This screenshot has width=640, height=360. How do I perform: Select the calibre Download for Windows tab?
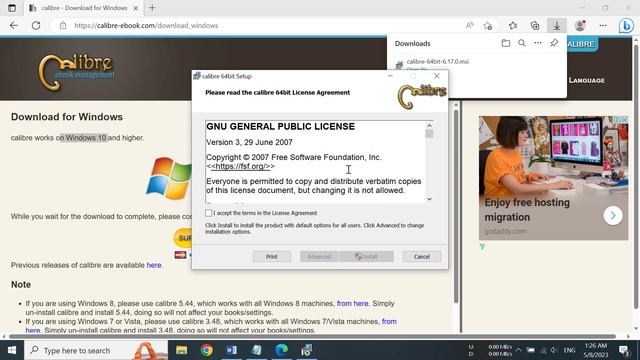coord(84,8)
